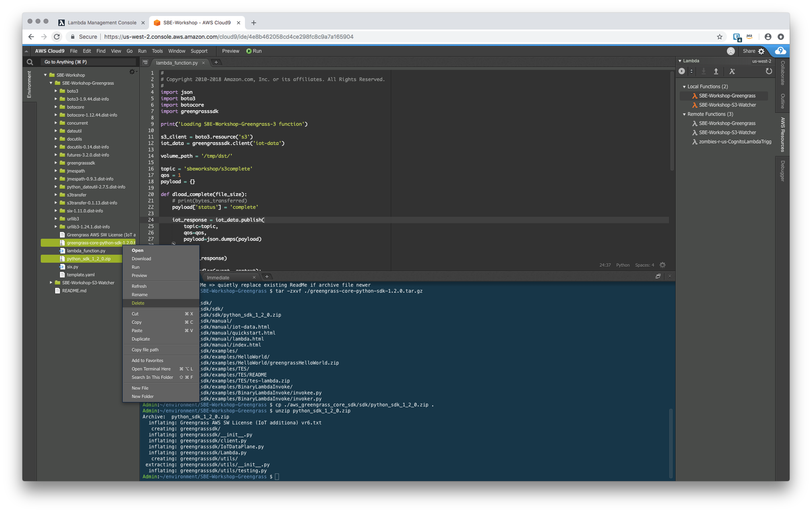The image size is (812, 513).
Task: Select local SBE-Workshop-Greengrass lambda function
Action: pos(724,96)
